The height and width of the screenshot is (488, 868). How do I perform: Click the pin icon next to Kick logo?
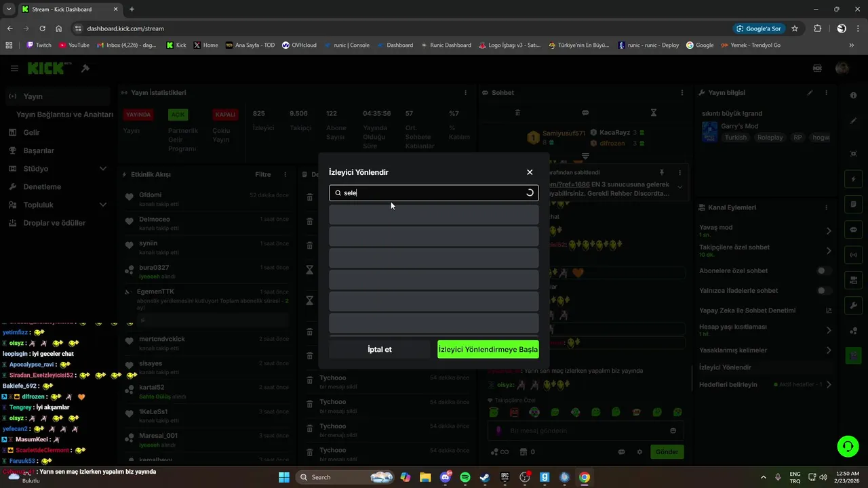click(85, 68)
